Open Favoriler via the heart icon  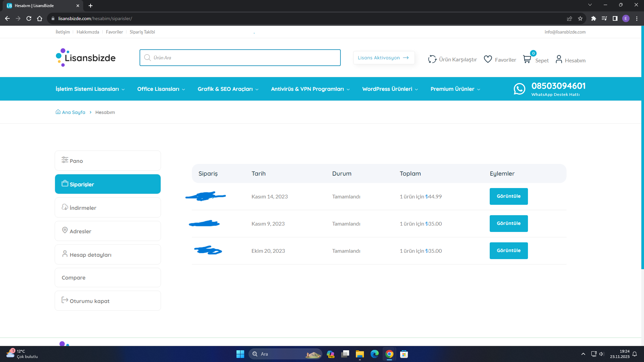tap(488, 59)
